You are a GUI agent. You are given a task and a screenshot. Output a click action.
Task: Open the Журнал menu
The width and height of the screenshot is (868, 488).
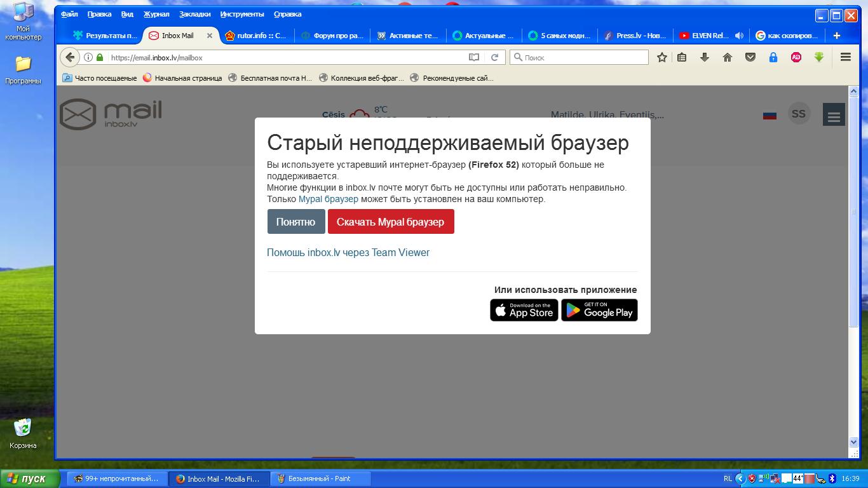pyautogui.click(x=156, y=14)
